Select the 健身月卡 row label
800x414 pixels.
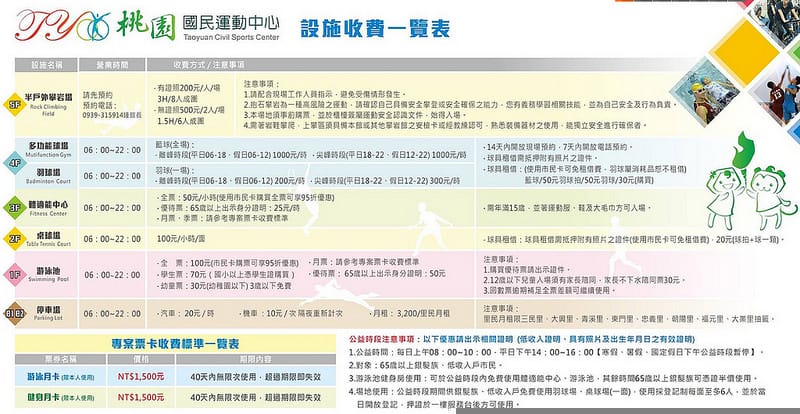pos(61,397)
